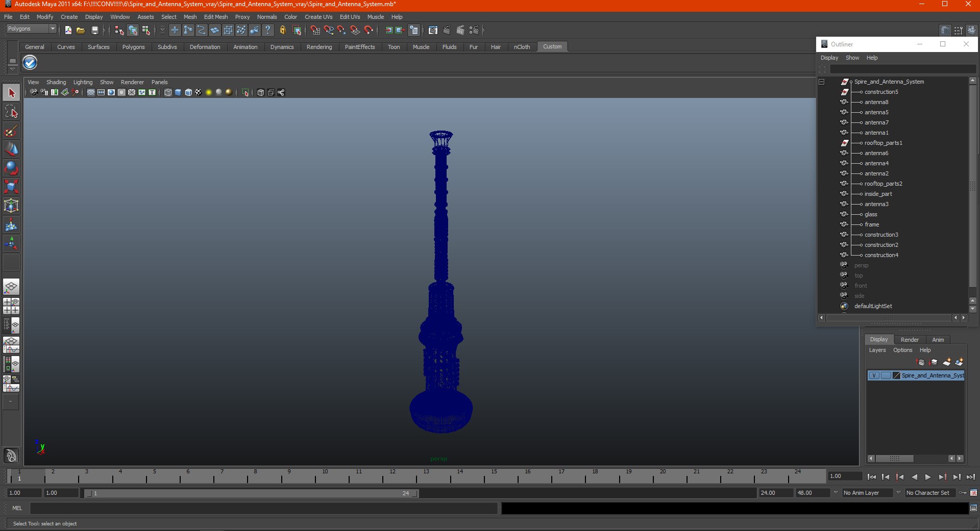Open the Render layer tab

[910, 340]
